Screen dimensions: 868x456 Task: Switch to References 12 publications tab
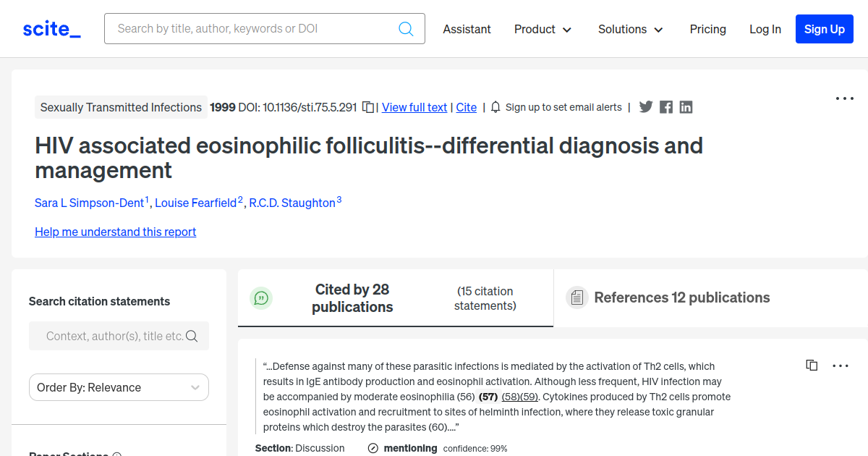click(x=681, y=297)
